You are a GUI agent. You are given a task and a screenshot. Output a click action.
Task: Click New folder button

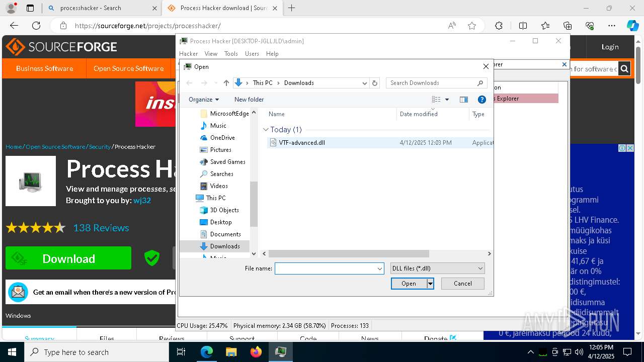(x=249, y=100)
